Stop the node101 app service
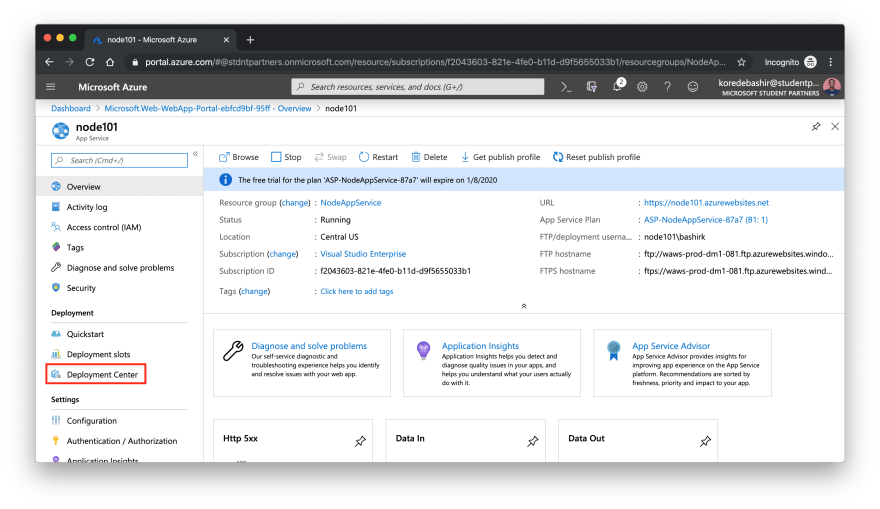Viewport: 880px width, 509px height. 286,157
